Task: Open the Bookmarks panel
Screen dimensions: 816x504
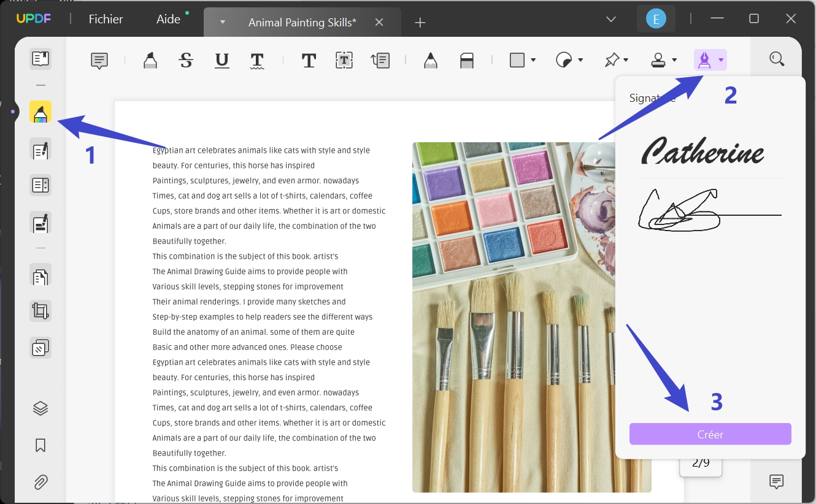Action: tap(40, 445)
